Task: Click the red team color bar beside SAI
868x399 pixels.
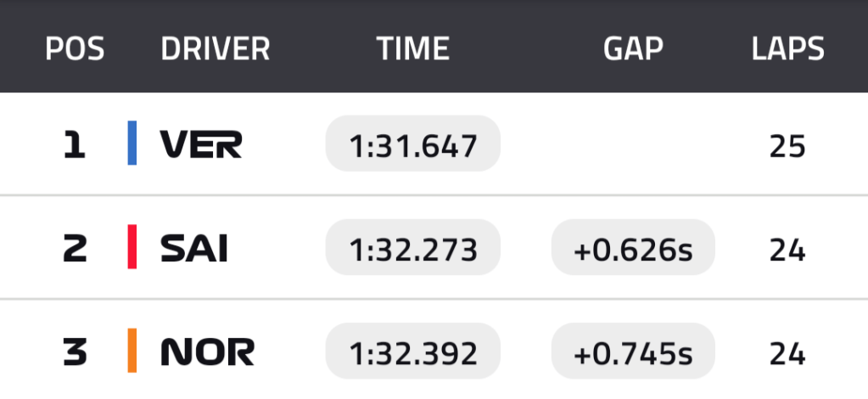Action: click(132, 247)
